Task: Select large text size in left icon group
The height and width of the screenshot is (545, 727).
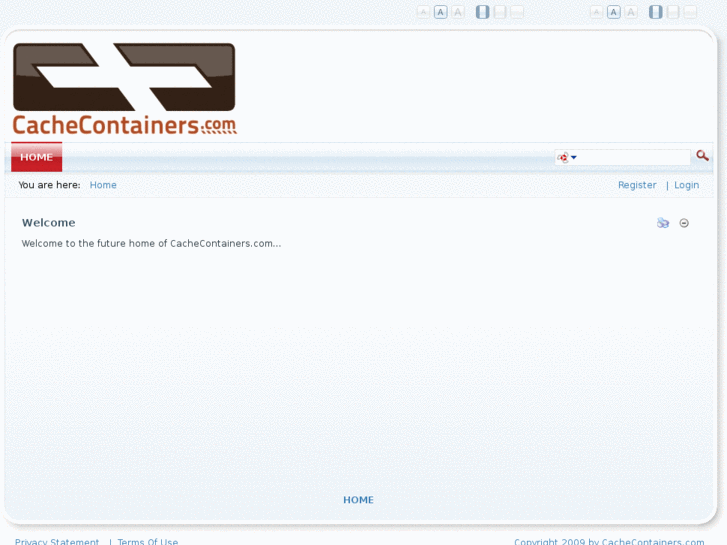Action: click(458, 12)
